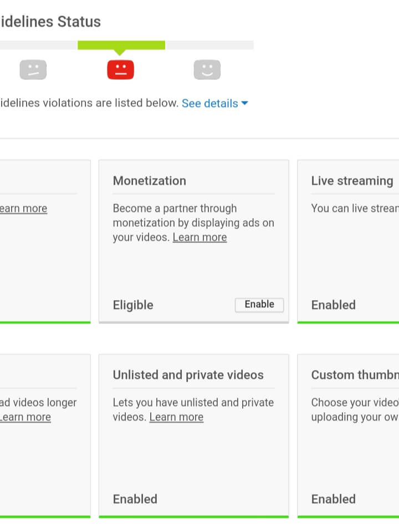This screenshot has width=399, height=532.
Task: Click 'Choose your video' thumbnail description
Action: [x=355, y=409]
